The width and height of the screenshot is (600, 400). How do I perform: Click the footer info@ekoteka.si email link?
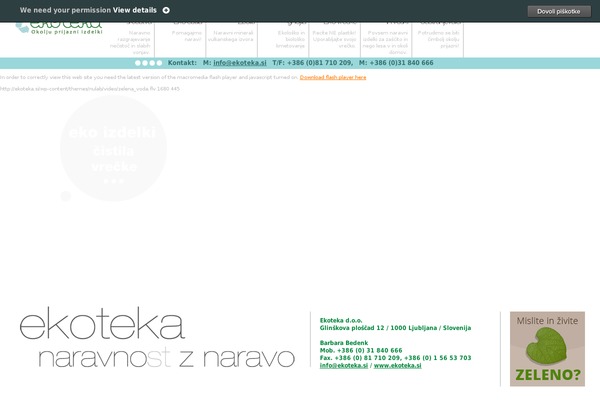click(344, 366)
